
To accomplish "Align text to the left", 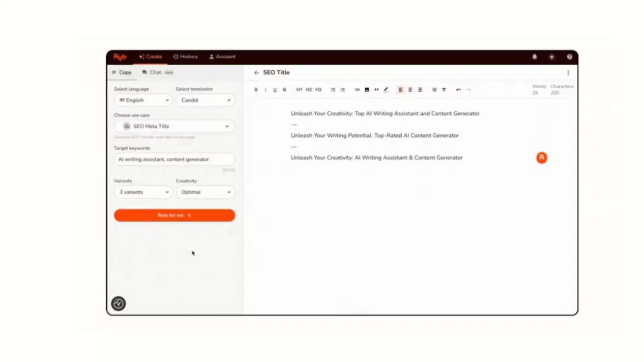I will pyautogui.click(x=401, y=90).
